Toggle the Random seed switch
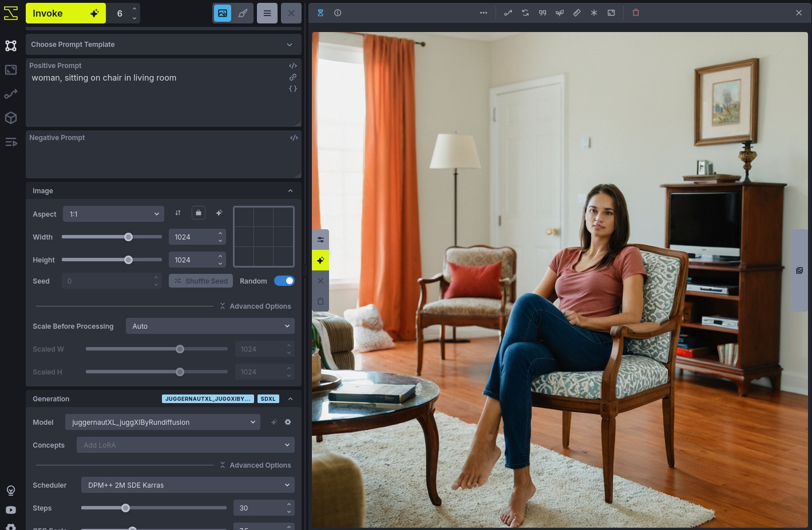The width and height of the screenshot is (812, 530). (284, 281)
